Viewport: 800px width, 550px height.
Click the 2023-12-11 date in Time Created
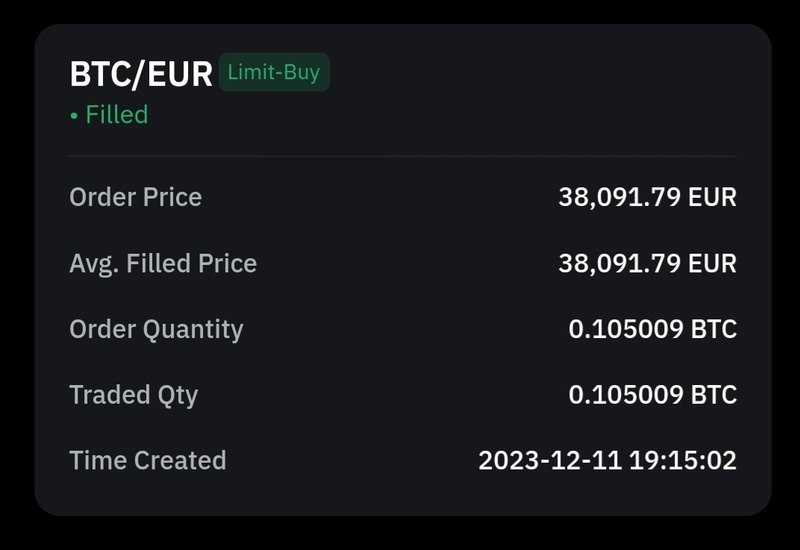point(550,461)
